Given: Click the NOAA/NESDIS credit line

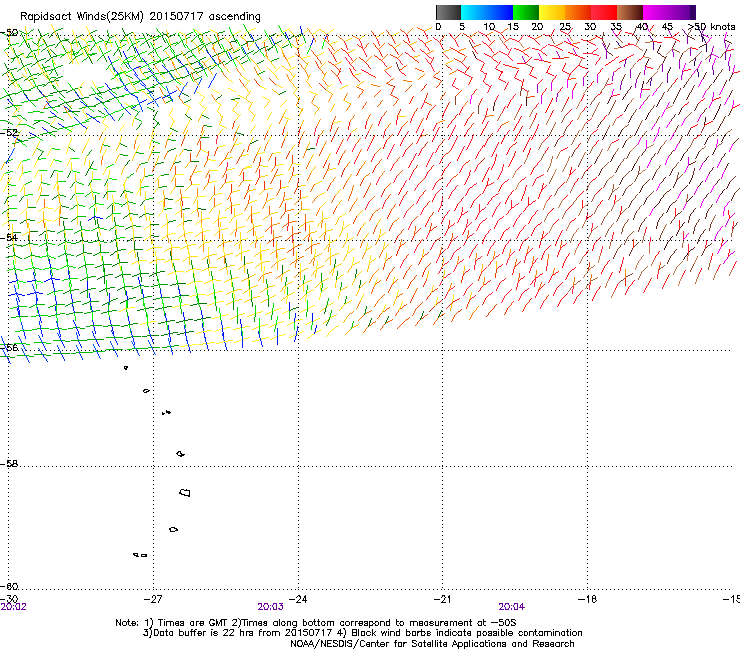Looking at the screenshot, I should click(432, 644).
